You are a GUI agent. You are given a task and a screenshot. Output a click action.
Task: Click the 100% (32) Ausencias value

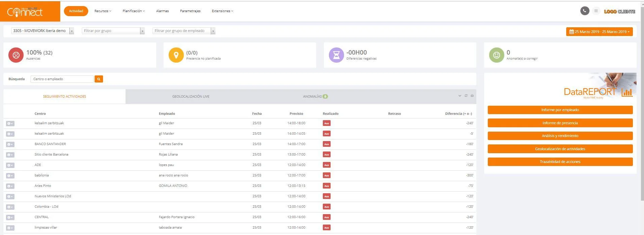39,53
